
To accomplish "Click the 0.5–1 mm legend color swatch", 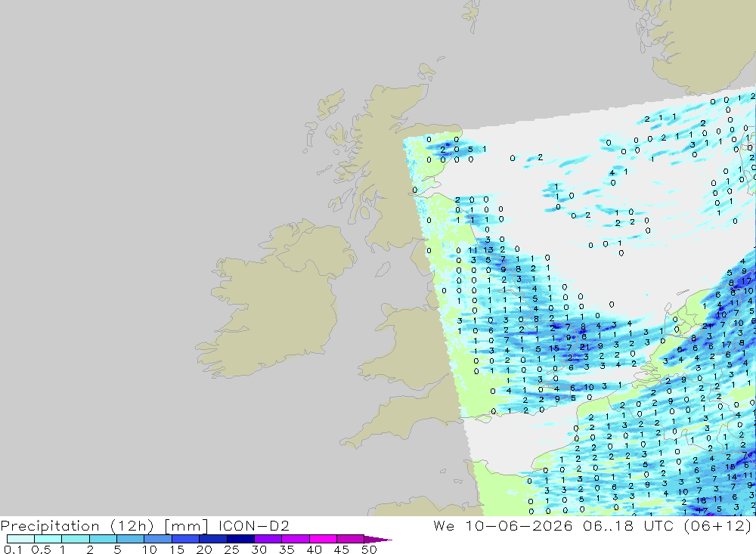I will point(48,539).
